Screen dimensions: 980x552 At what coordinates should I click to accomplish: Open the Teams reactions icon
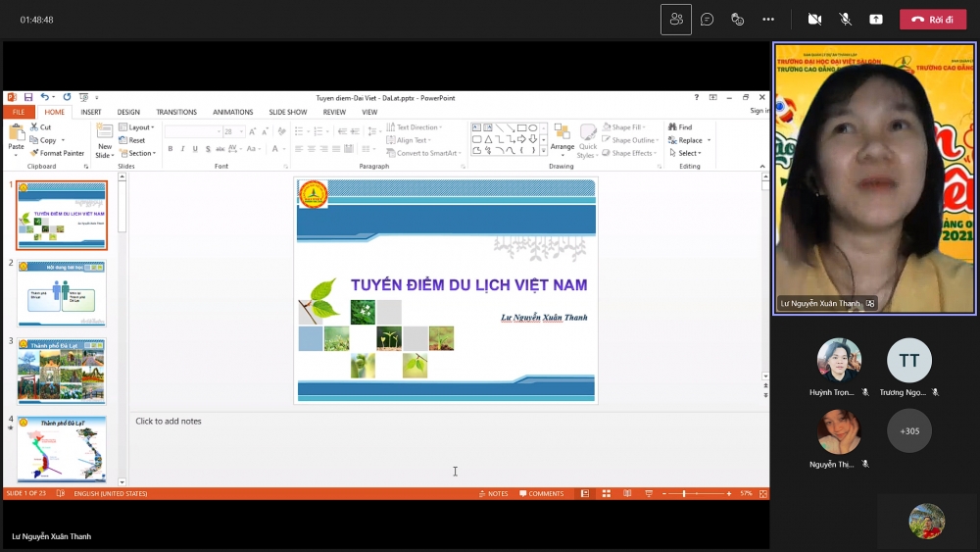[x=737, y=20]
